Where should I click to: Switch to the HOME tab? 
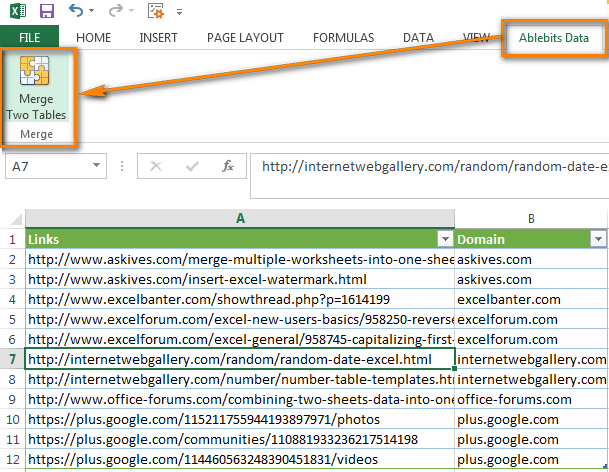point(94,38)
